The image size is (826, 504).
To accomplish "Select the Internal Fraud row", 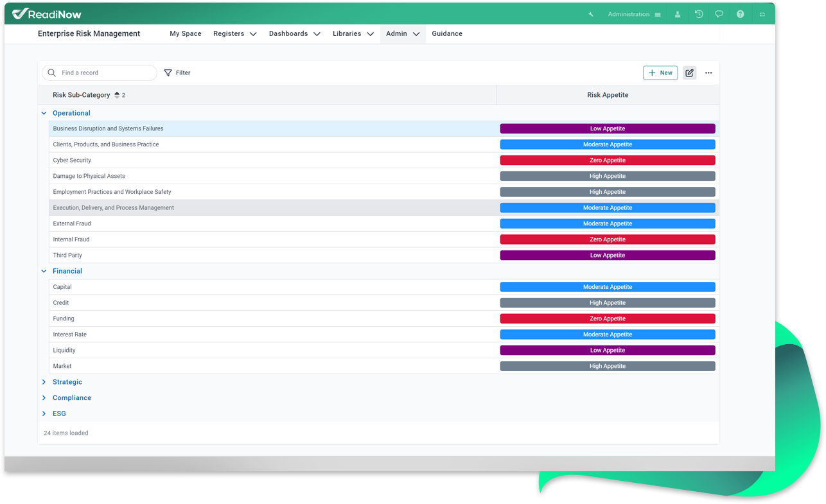I will tap(384, 239).
